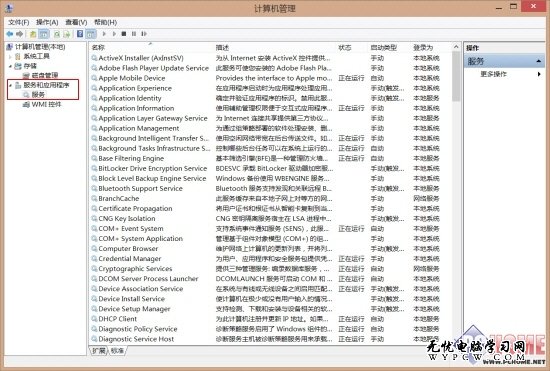Sort services by the 登录为 column header
Viewport: 550px width, 371px height.
(423, 48)
